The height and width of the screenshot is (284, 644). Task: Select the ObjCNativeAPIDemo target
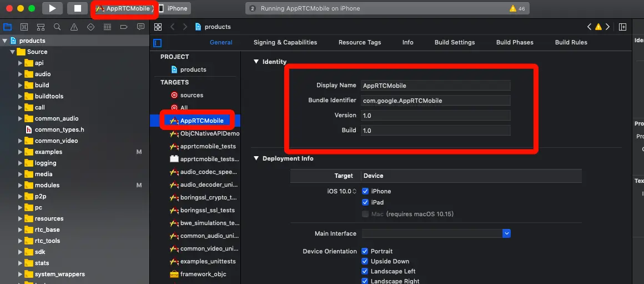tap(205, 133)
